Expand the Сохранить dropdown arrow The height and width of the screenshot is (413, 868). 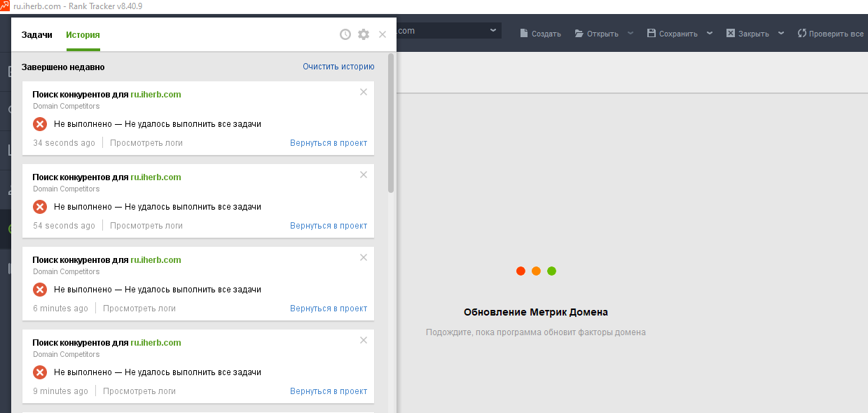pos(710,33)
